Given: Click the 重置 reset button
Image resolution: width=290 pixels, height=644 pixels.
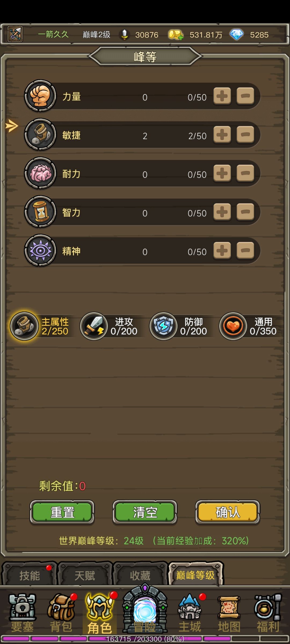Looking at the screenshot, I should click(x=62, y=512).
